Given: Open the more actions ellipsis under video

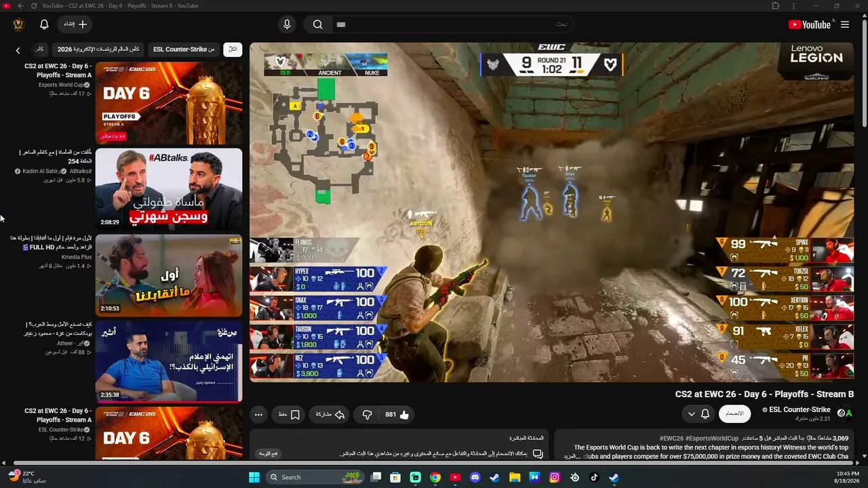Looking at the screenshot, I should [x=258, y=414].
